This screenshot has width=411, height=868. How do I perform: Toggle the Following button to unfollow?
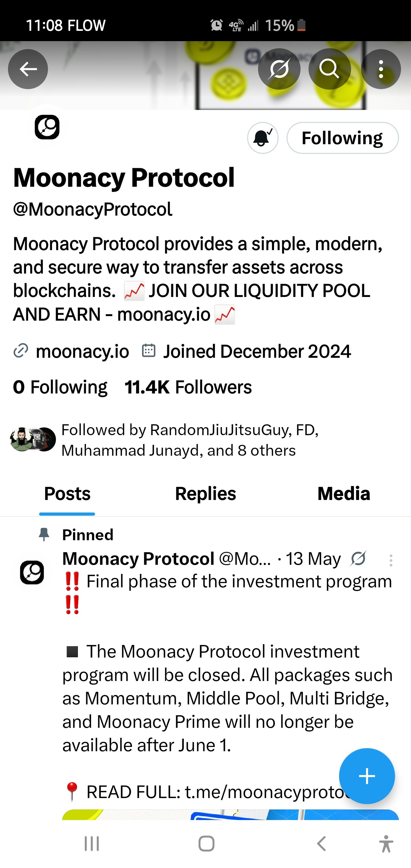tap(342, 138)
